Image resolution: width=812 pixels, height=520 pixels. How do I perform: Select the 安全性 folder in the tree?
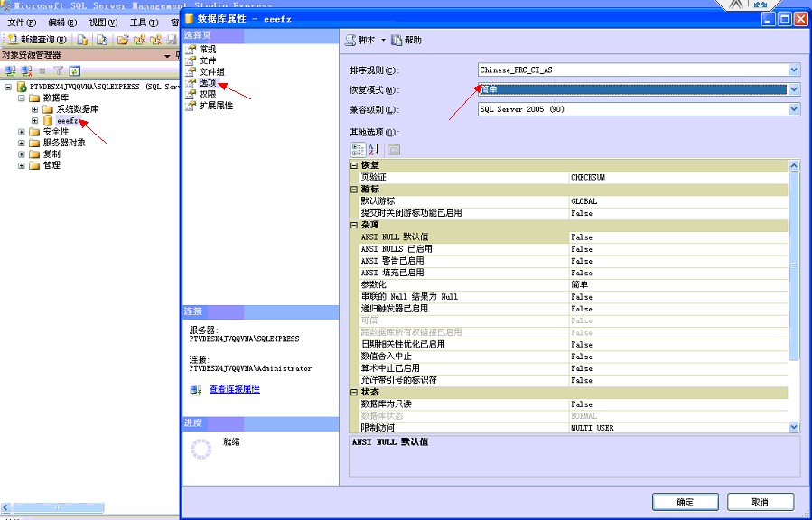coord(56,132)
